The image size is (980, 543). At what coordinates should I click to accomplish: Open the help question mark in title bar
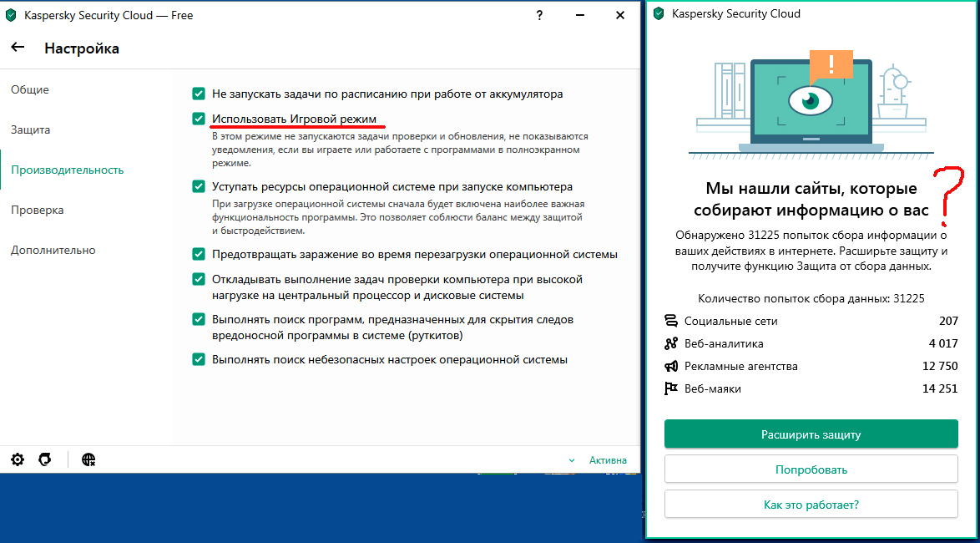[540, 16]
